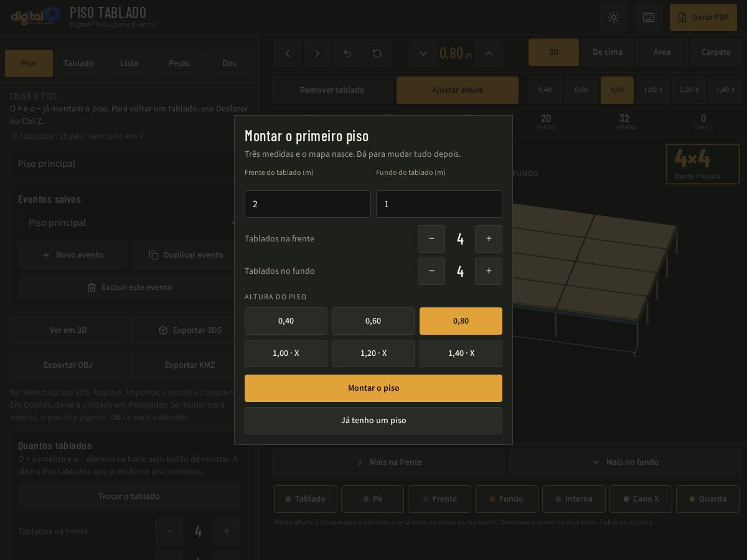Go to next with right chevron arrow

tap(317, 54)
